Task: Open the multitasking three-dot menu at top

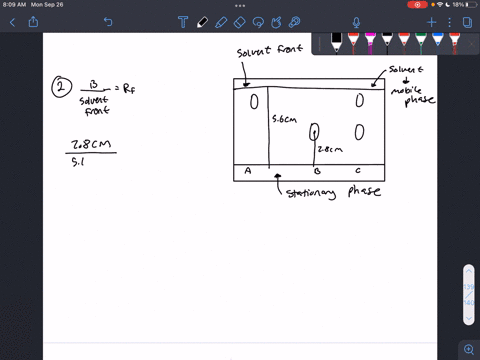Action: [240, 6]
